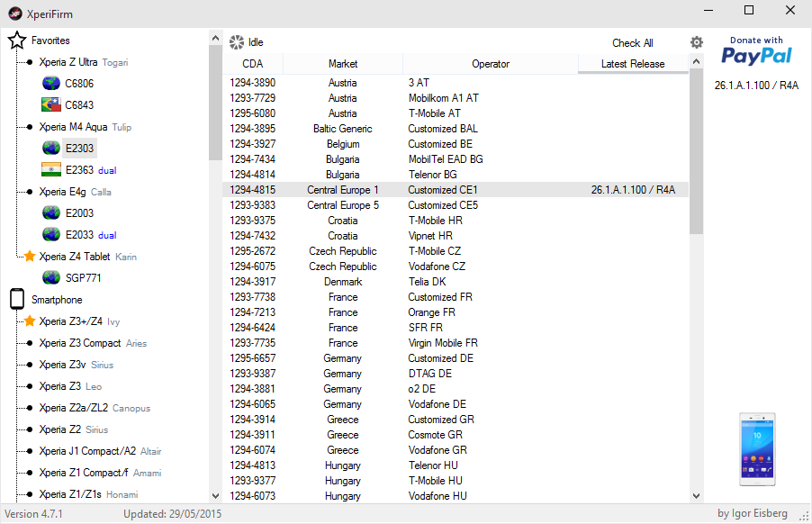
Task: Expand Xperia Z3+/Z4 Ivy node
Action: pyautogui.click(x=79, y=321)
